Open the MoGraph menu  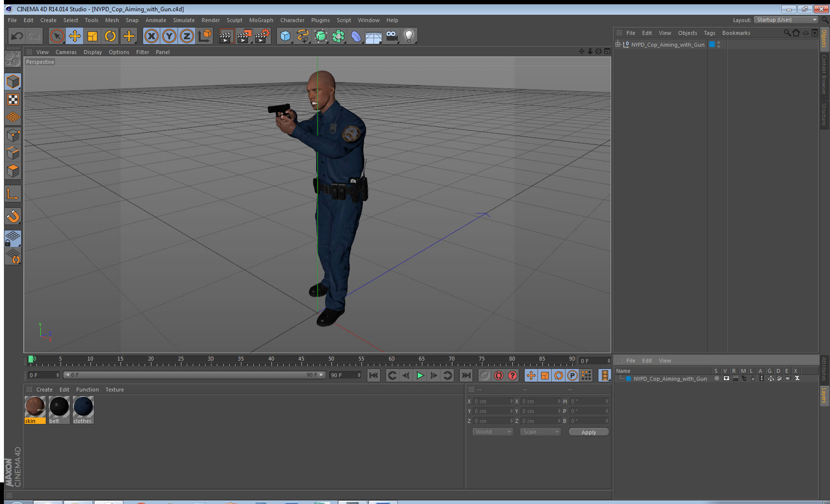261,20
